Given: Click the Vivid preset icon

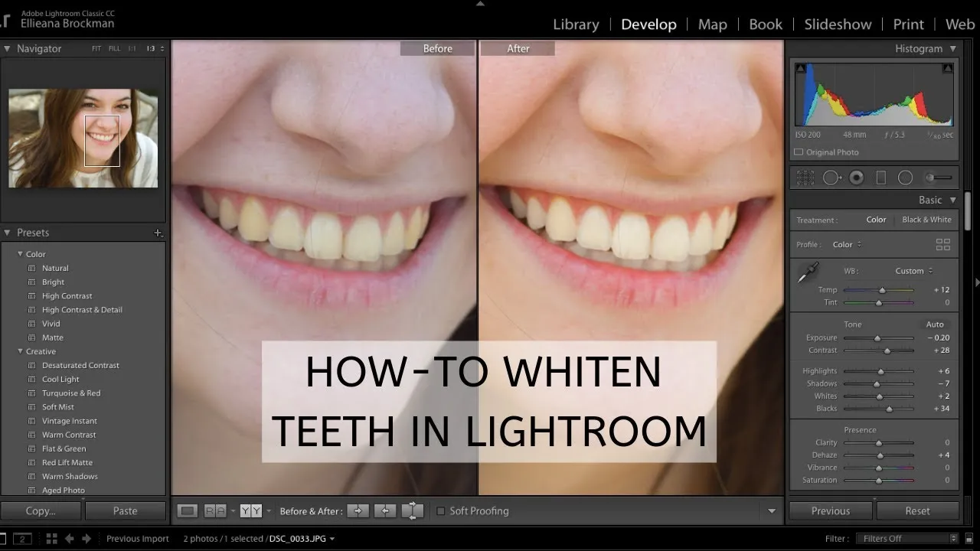Looking at the screenshot, I should (32, 324).
